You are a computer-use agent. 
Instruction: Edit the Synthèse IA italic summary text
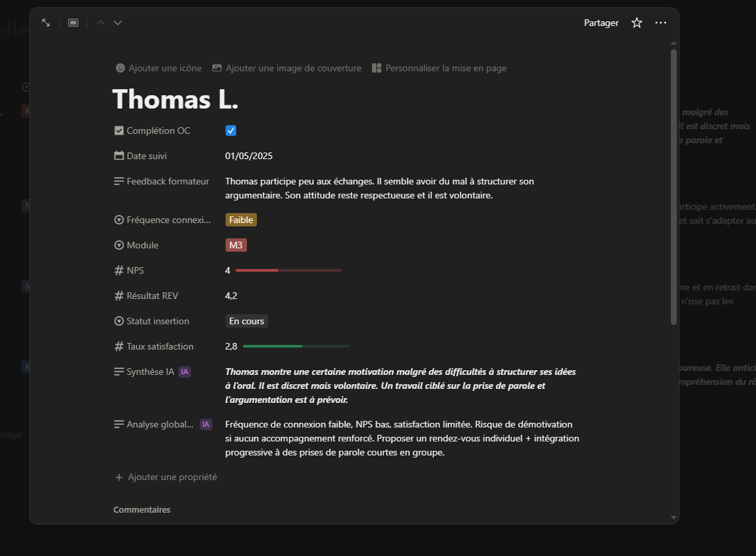click(401, 386)
